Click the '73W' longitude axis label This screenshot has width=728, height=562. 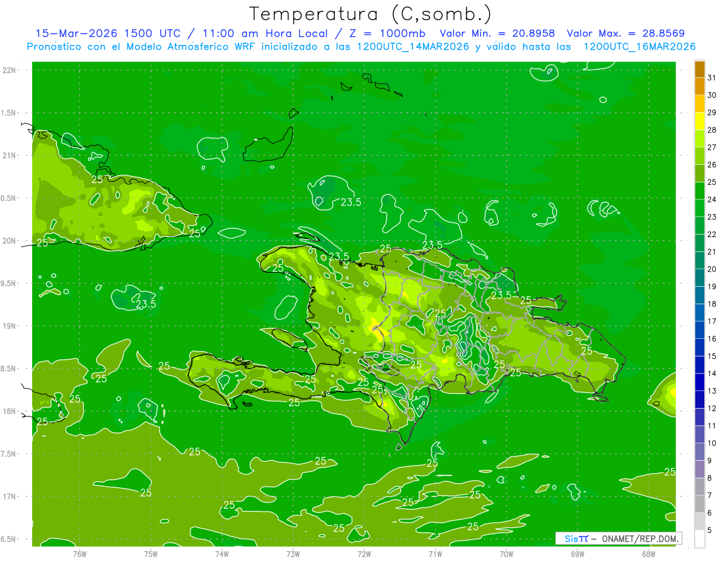pyautogui.click(x=293, y=554)
